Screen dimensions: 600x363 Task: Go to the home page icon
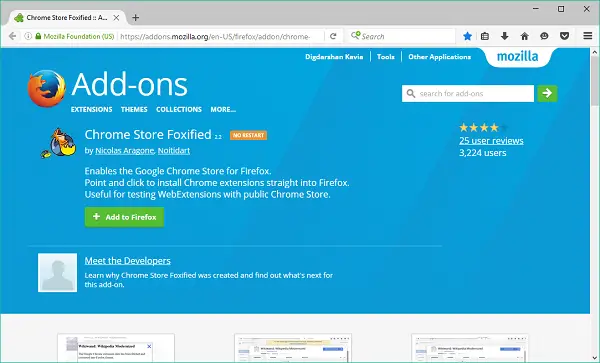(524, 36)
